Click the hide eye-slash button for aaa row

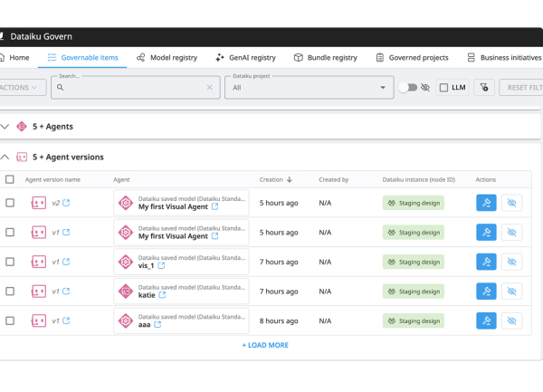point(511,320)
